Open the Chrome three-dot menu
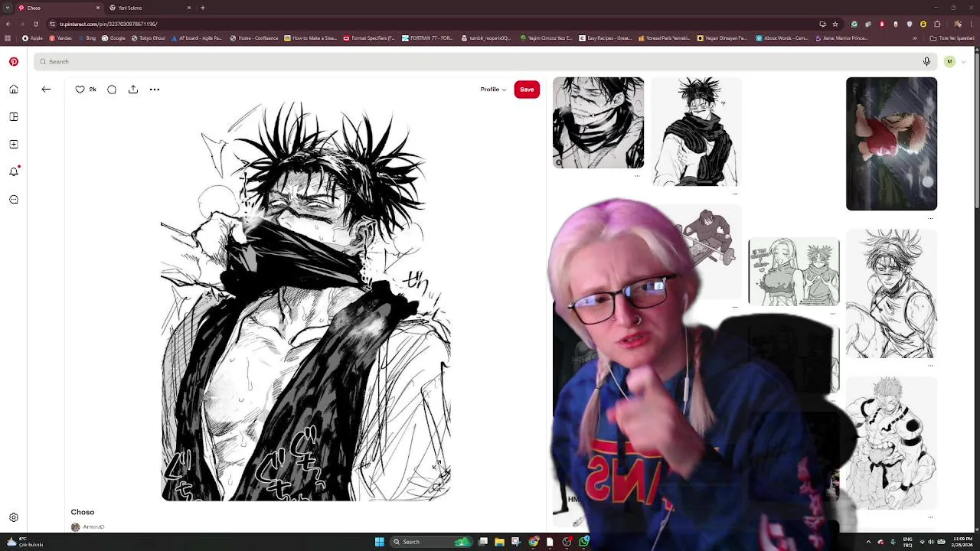The image size is (980, 551). 972,24
